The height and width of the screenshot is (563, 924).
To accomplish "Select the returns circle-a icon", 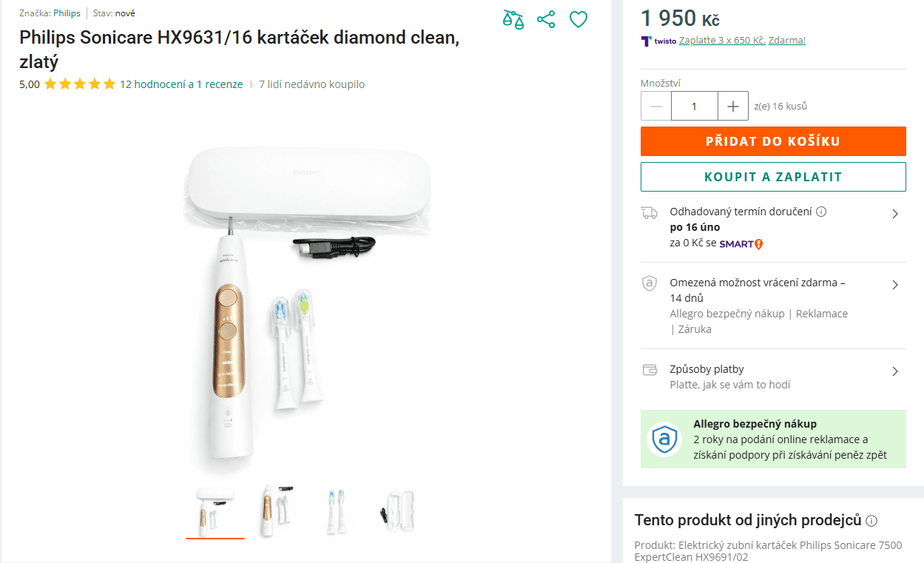I will (648, 283).
